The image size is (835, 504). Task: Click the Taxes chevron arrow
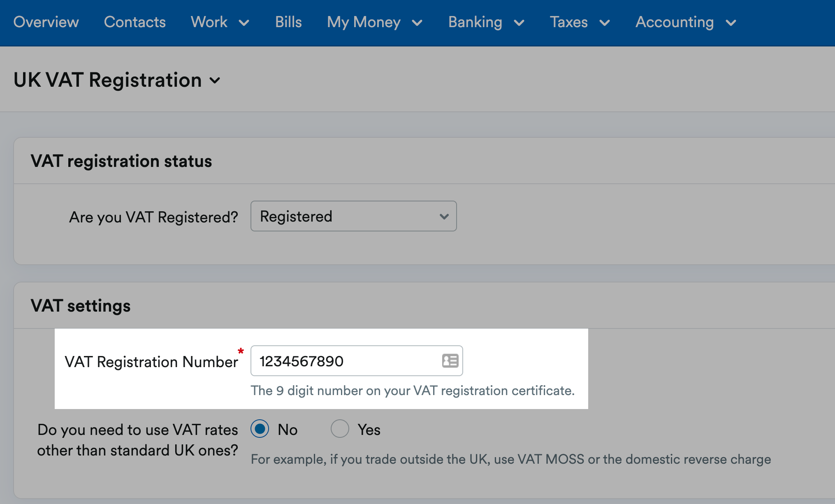605,23
